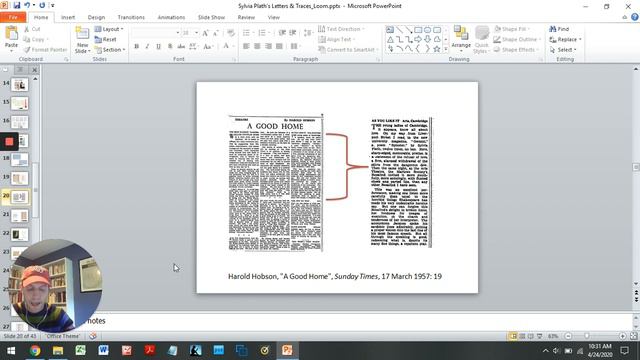The height and width of the screenshot is (360, 640).
Task: Open the File tab
Action: coord(13,17)
